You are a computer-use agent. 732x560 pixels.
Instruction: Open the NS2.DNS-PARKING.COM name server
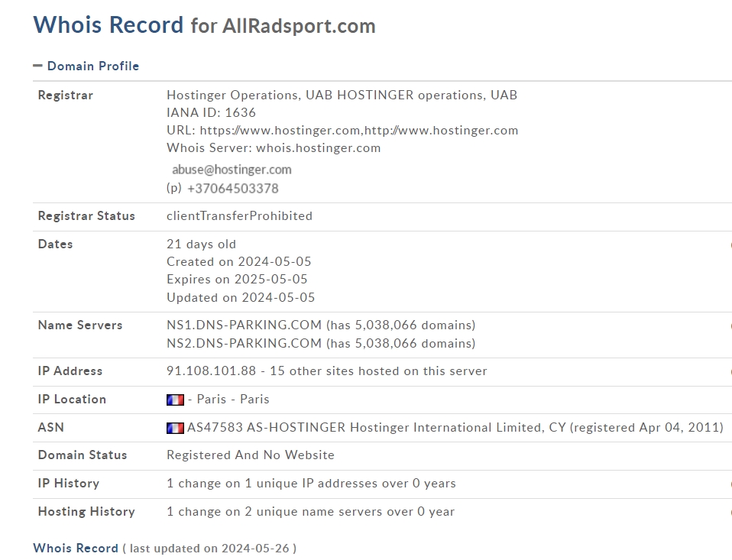tap(244, 343)
